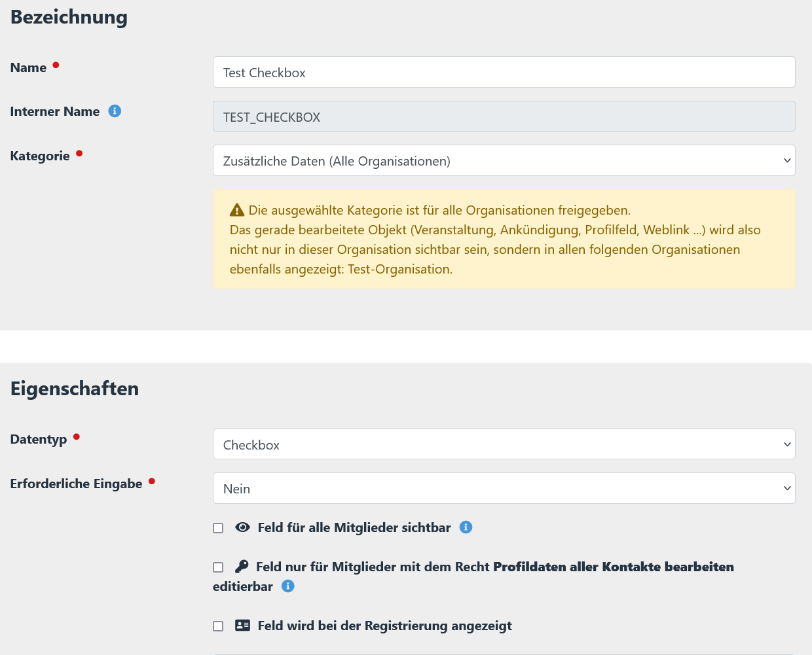Click into the Name field containing 'Test Checkbox'
Viewport: 812px width, 655px height.
(504, 73)
